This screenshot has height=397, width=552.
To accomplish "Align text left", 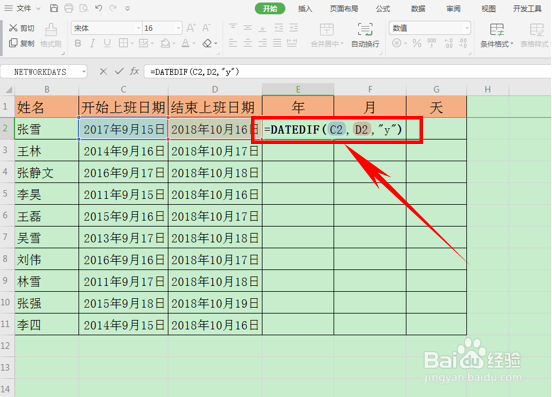I will 233,43.
